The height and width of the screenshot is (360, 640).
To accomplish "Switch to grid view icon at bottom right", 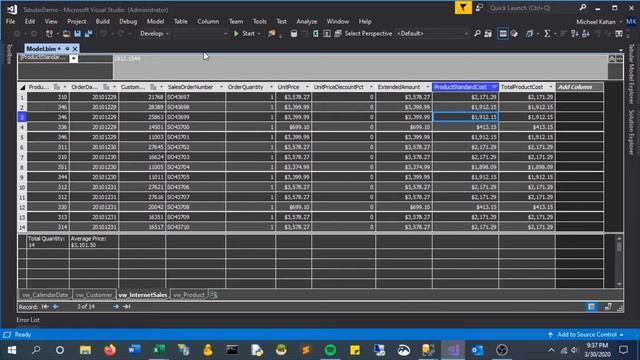I will (591, 307).
